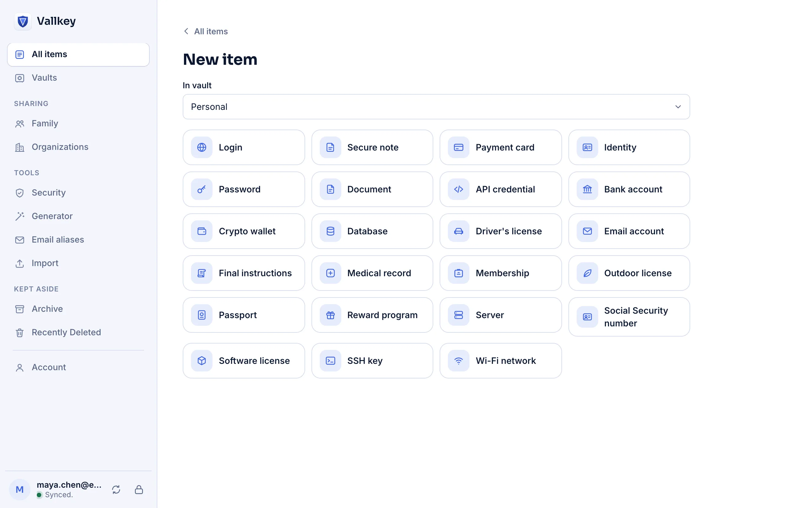
Task: Click the Crypto wallet icon
Action: (202, 231)
